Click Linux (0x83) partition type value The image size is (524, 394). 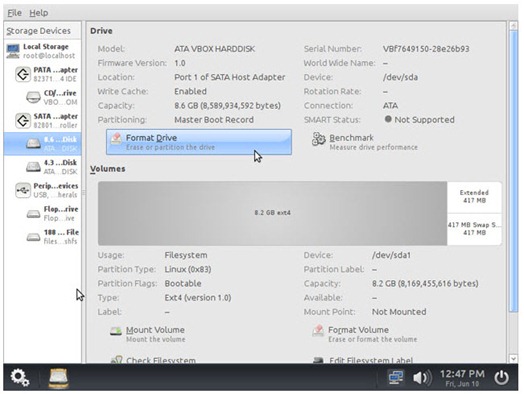tap(188, 269)
